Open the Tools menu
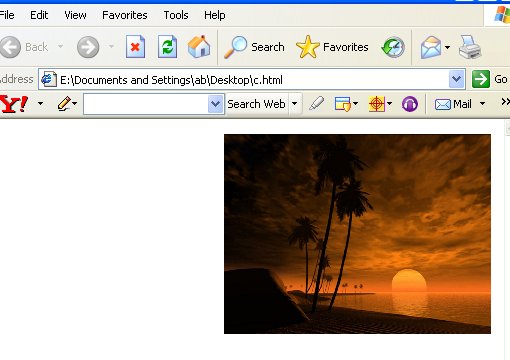This screenshot has height=360, width=510. click(x=176, y=15)
